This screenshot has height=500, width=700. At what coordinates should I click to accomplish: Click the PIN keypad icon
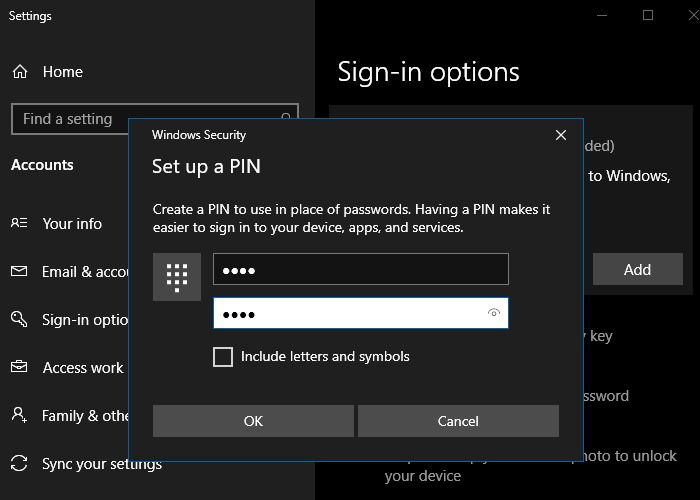177,277
